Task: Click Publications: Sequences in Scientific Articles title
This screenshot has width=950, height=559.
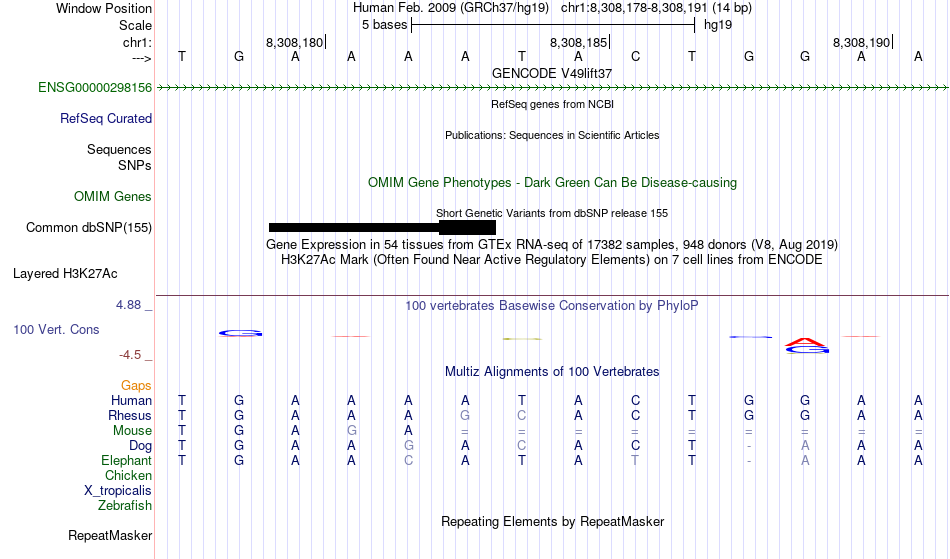Action: 552,135
